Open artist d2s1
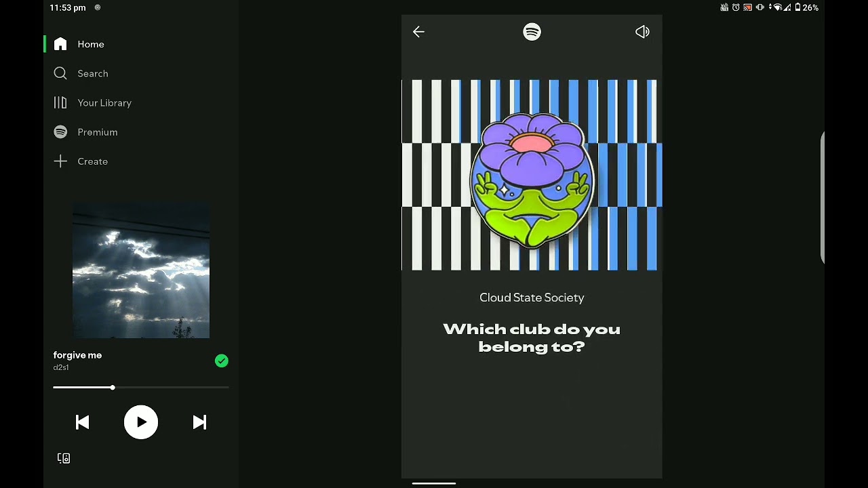868x488 pixels. 61,367
